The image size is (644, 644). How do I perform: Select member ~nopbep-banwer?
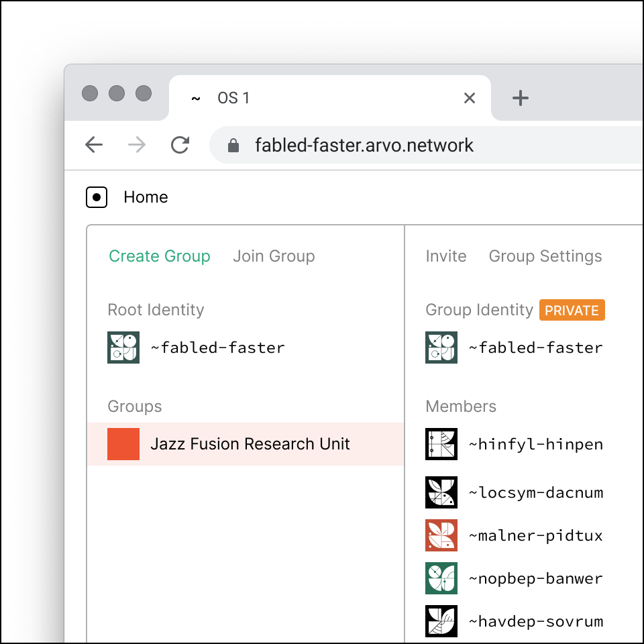pos(535,578)
